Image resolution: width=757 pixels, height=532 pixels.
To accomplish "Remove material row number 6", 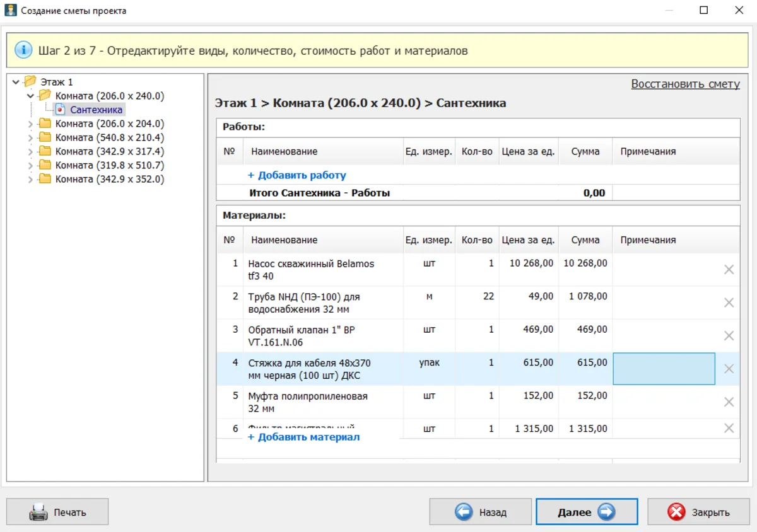I will point(729,429).
